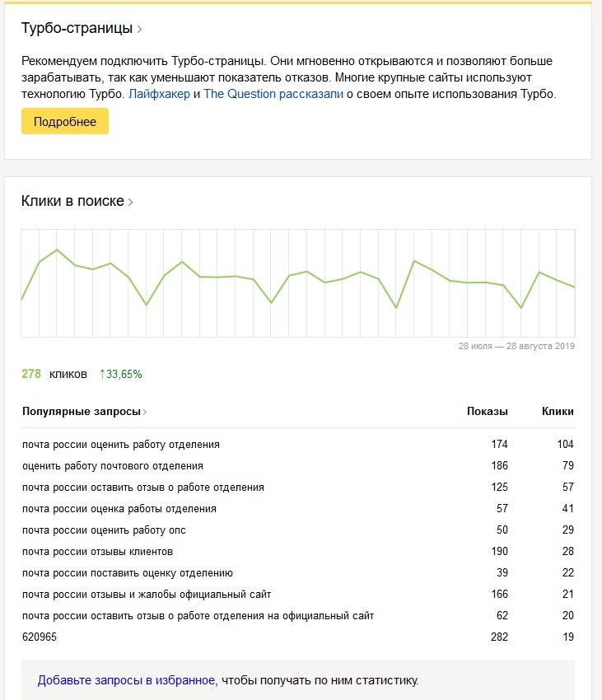Click the green up-arrow growth indicator 33,65%
This screenshot has width=602, height=700.
[120, 374]
